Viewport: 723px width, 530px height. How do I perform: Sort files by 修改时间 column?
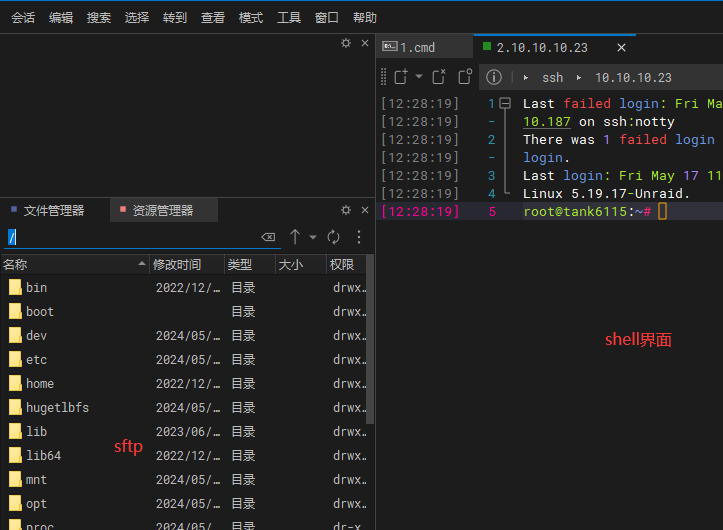(176, 264)
